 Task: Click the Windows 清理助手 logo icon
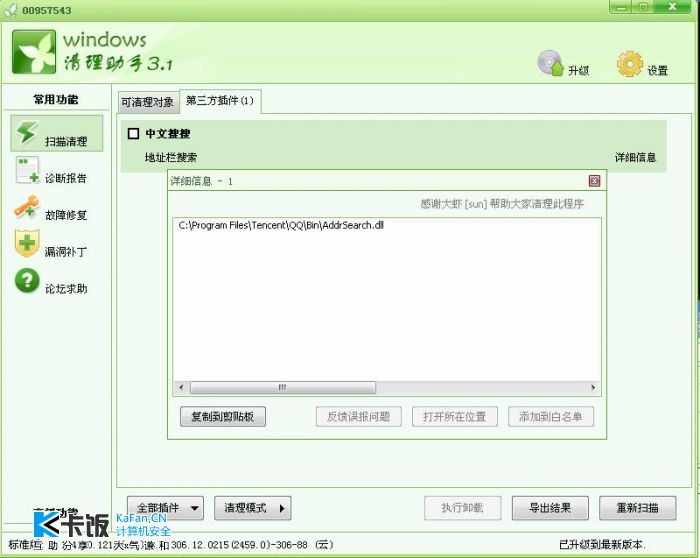click(x=34, y=52)
